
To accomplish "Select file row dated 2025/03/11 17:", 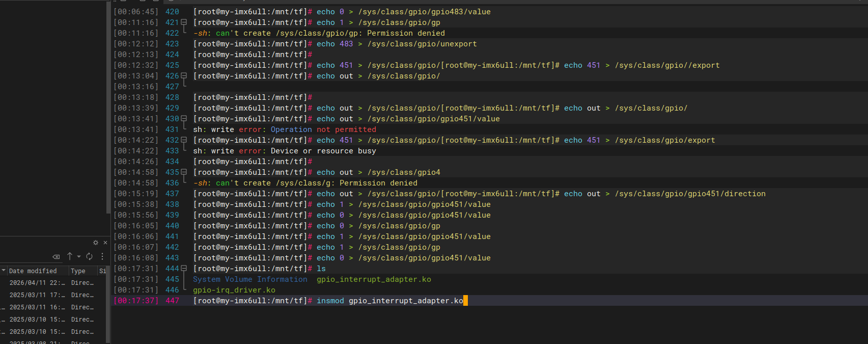I will tap(52, 295).
